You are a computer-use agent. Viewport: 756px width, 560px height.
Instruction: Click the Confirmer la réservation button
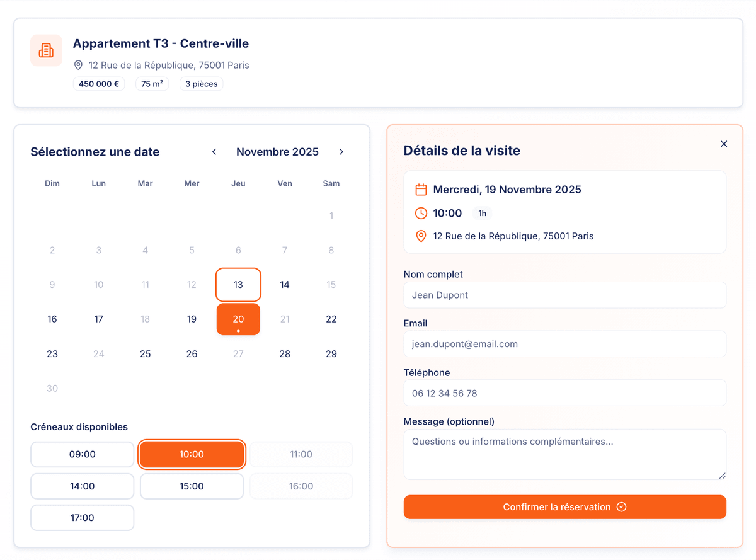[564, 507]
